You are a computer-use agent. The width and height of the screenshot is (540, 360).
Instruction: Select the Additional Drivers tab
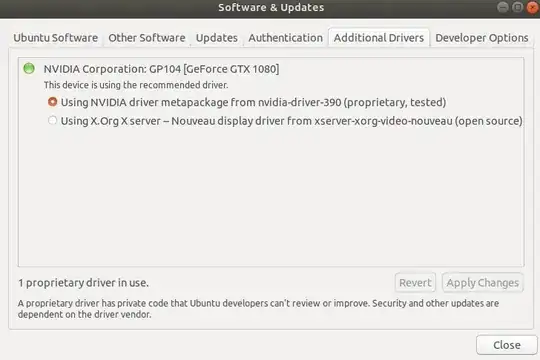tap(378, 38)
